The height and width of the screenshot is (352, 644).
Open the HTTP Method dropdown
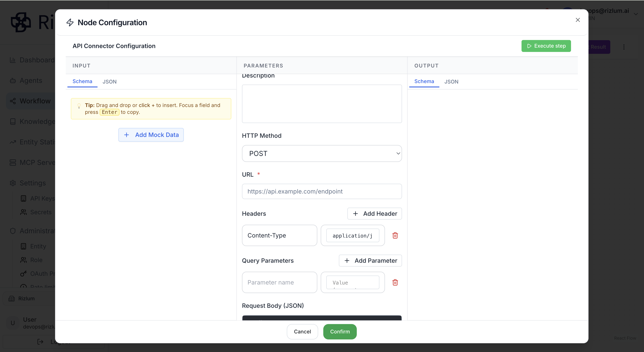pos(322,153)
